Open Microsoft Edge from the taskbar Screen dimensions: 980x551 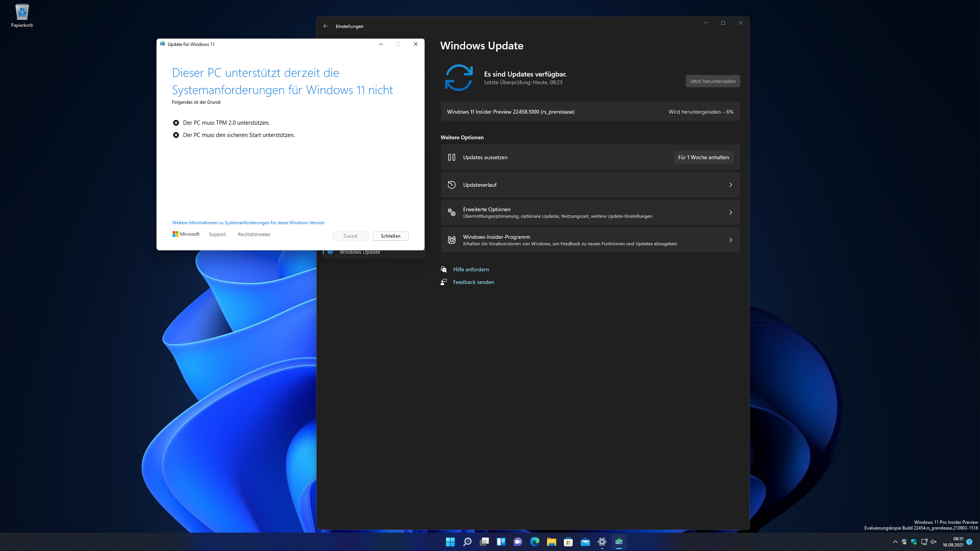pyautogui.click(x=534, y=542)
